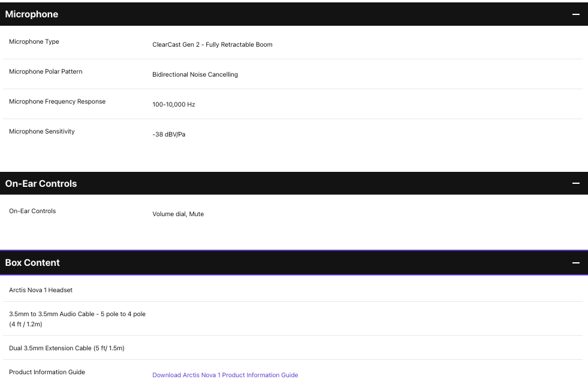Image resolution: width=588 pixels, height=391 pixels.
Task: Click the Microphone section header title
Action: coord(32,14)
